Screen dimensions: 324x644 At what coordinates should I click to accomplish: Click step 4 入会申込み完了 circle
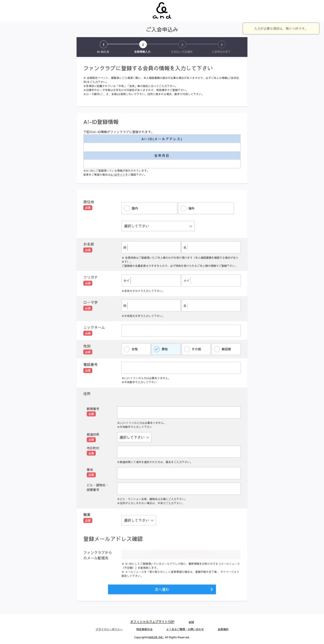(x=221, y=45)
